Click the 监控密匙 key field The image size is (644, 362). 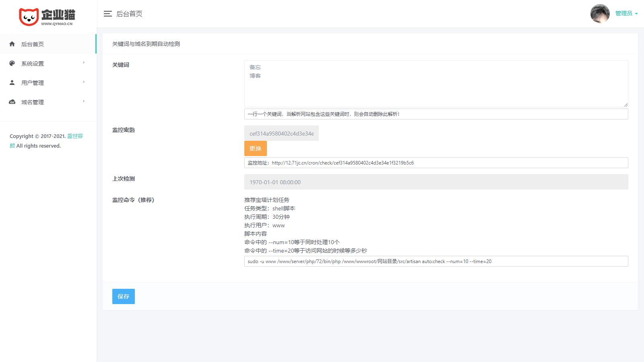click(x=281, y=134)
